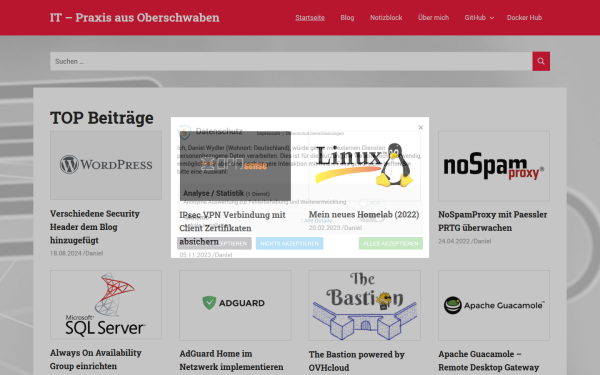Screen dimensions: 600x375
Task: Click the TOP Beiträge heading
Action: [x=102, y=118]
